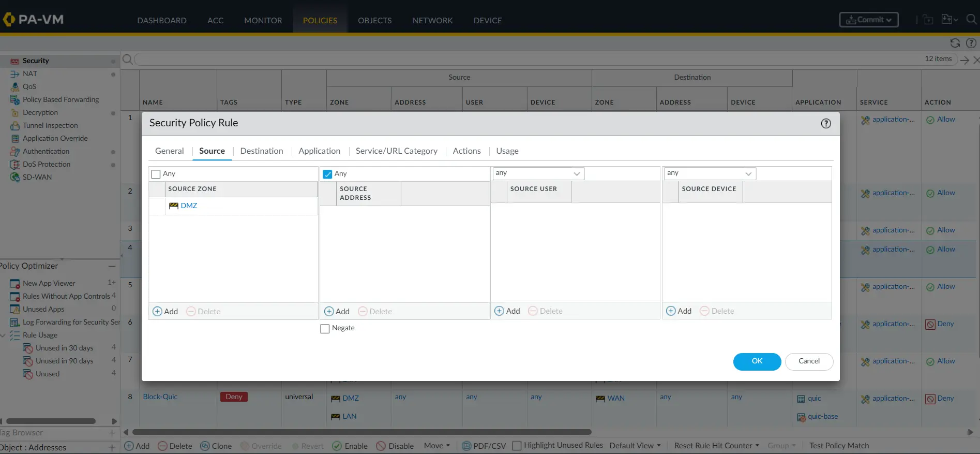Open Unused Apps optimizer entry

tap(43, 309)
